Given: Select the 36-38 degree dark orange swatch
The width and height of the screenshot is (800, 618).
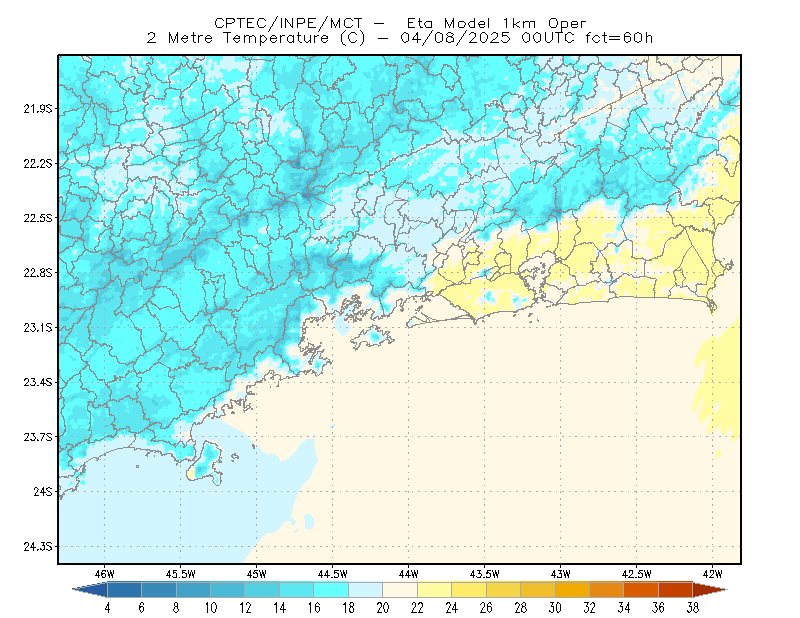Looking at the screenshot, I should (x=676, y=590).
